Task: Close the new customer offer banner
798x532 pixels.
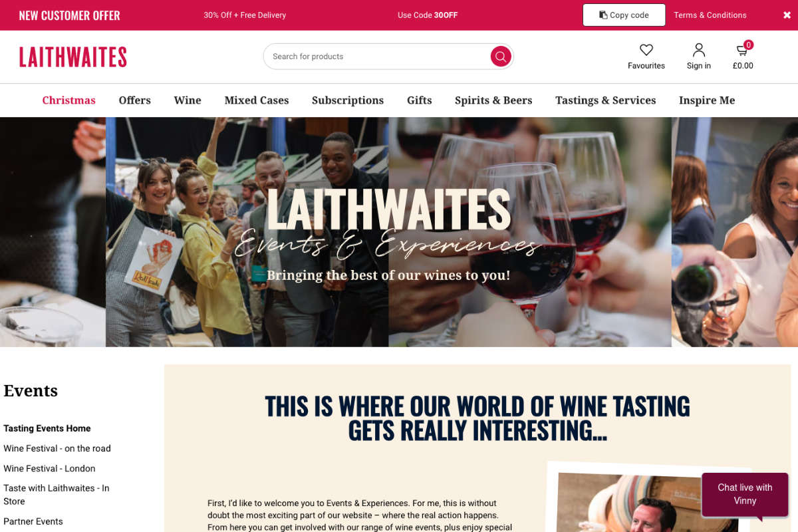Action: [x=787, y=15]
